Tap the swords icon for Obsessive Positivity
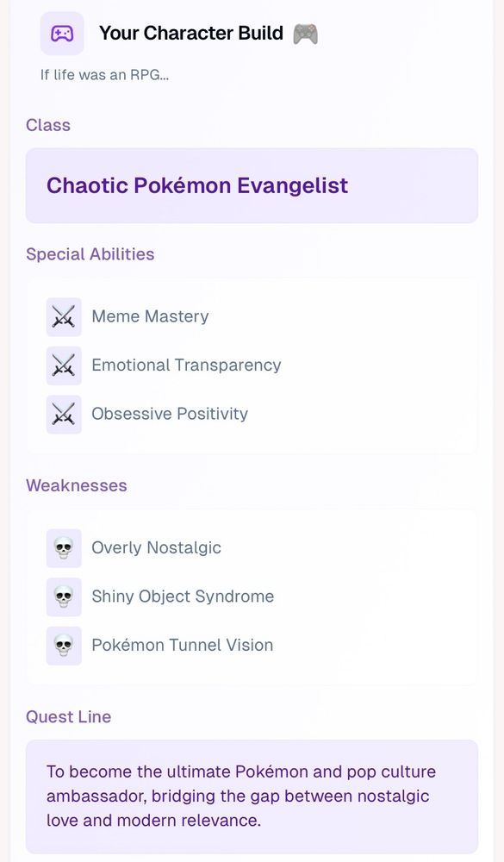This screenshot has width=504, height=862. [x=64, y=414]
